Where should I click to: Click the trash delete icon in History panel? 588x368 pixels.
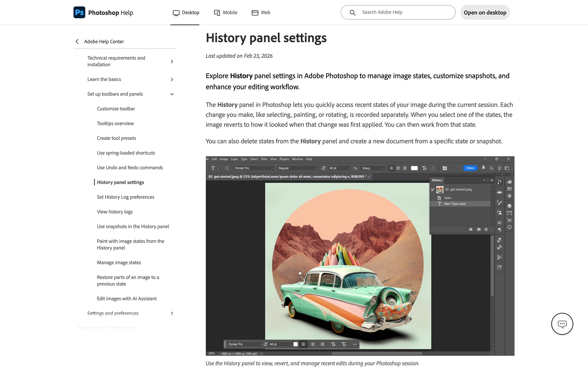(x=486, y=229)
